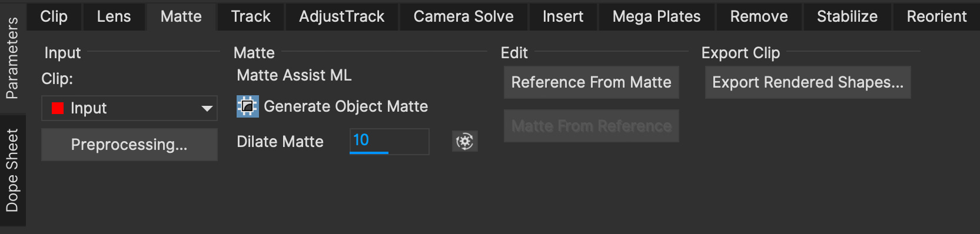Open the Parameters side tab

point(12,58)
